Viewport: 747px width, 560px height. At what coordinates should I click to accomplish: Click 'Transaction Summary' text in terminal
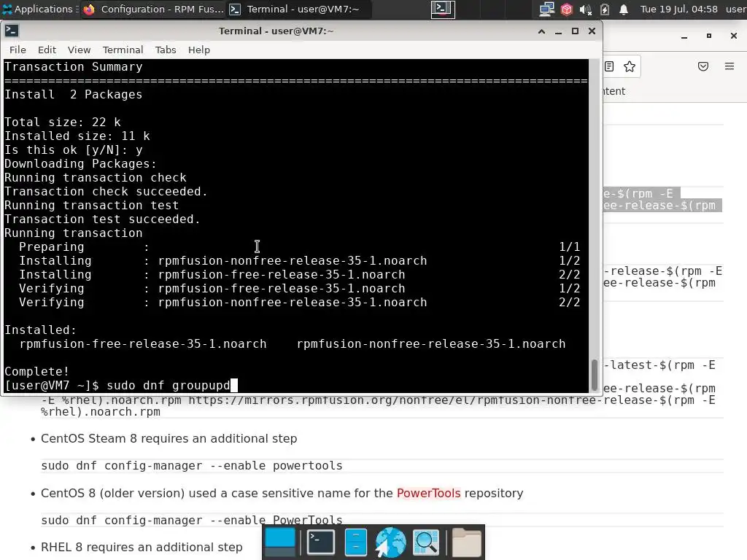74,66
